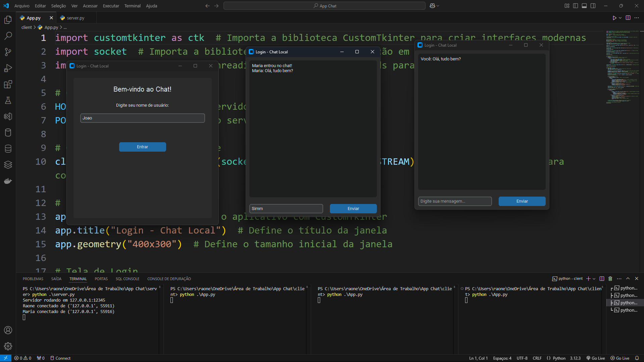Open the Seleção menu
Viewport: 644px width, 362px height.
pos(58,6)
